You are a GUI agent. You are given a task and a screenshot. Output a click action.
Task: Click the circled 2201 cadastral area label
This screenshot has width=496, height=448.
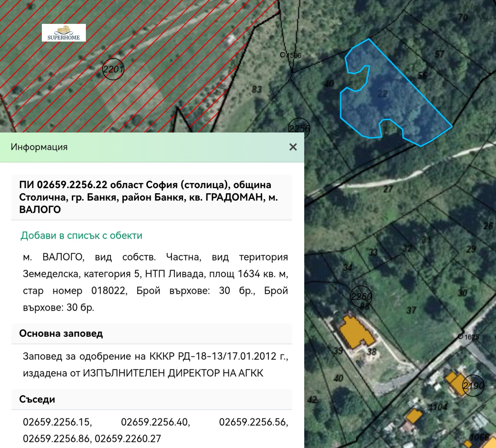tap(113, 69)
